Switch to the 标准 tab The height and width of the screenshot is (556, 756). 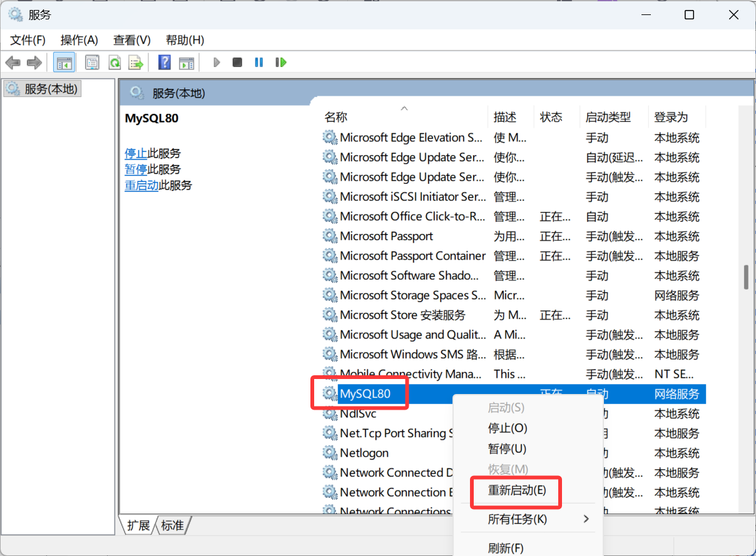tap(173, 525)
